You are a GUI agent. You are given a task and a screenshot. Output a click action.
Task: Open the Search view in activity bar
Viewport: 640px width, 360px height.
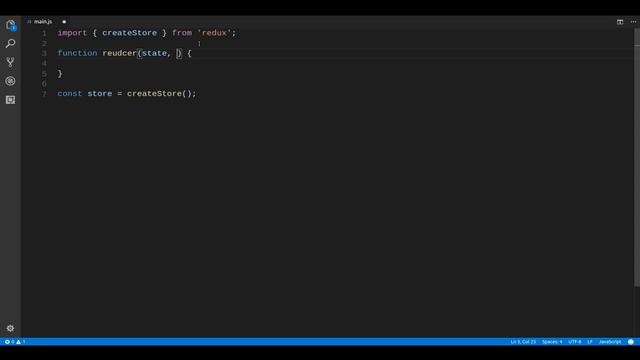point(11,43)
